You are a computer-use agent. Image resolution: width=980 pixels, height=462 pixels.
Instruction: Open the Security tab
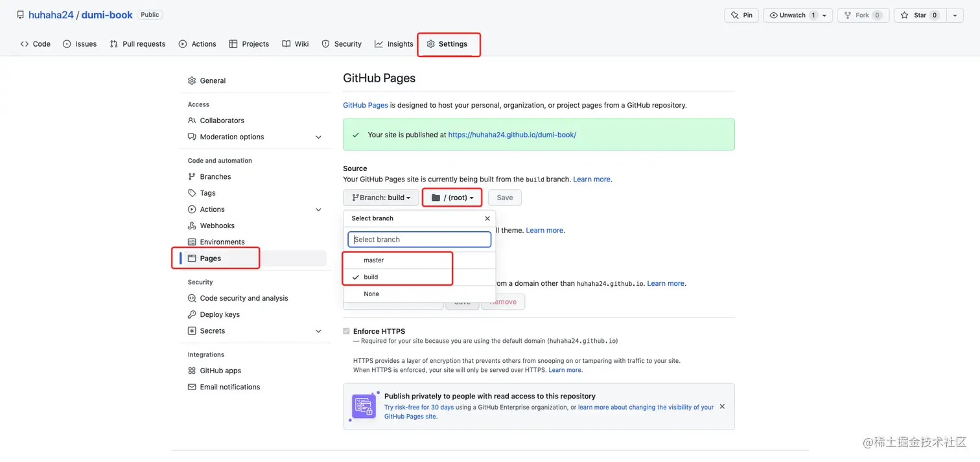click(x=342, y=44)
